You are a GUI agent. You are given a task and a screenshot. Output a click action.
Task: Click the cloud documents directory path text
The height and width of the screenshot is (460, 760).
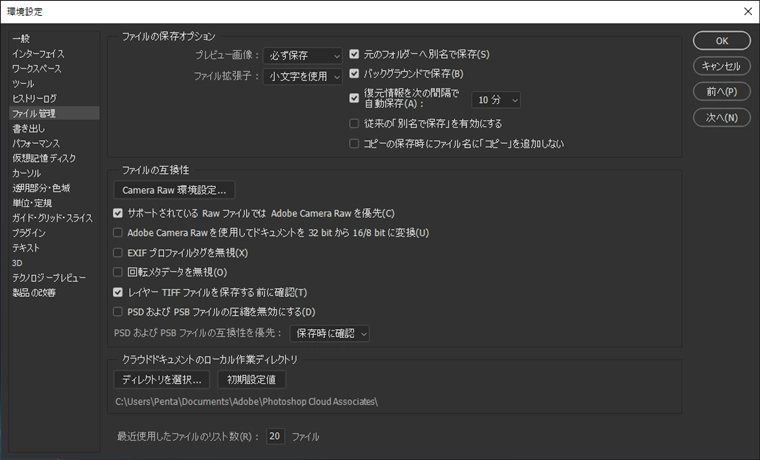click(x=246, y=402)
